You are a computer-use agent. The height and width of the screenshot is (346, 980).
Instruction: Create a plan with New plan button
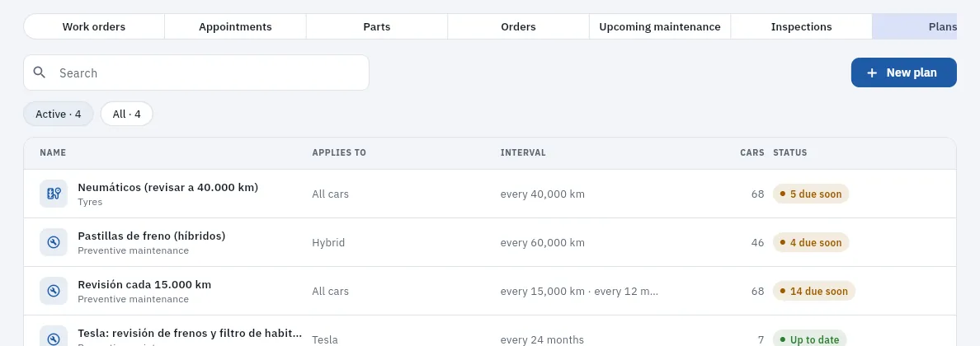pyautogui.click(x=904, y=72)
